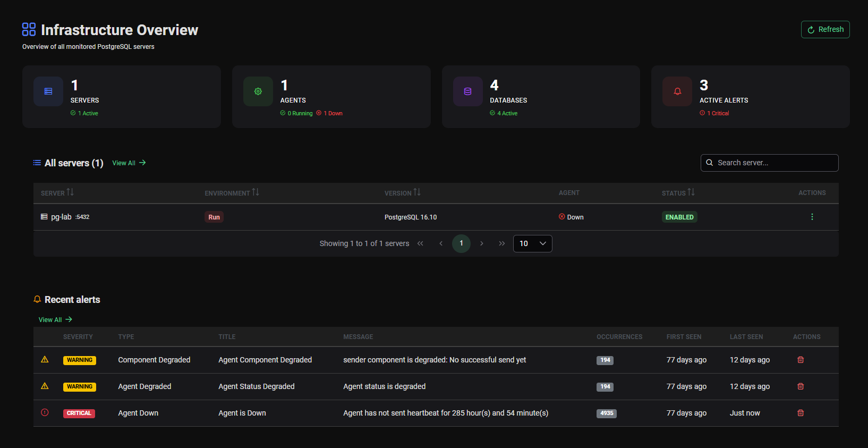Viewport: 868px width, 448px height.
Task: Click the Refresh button
Action: (825, 30)
